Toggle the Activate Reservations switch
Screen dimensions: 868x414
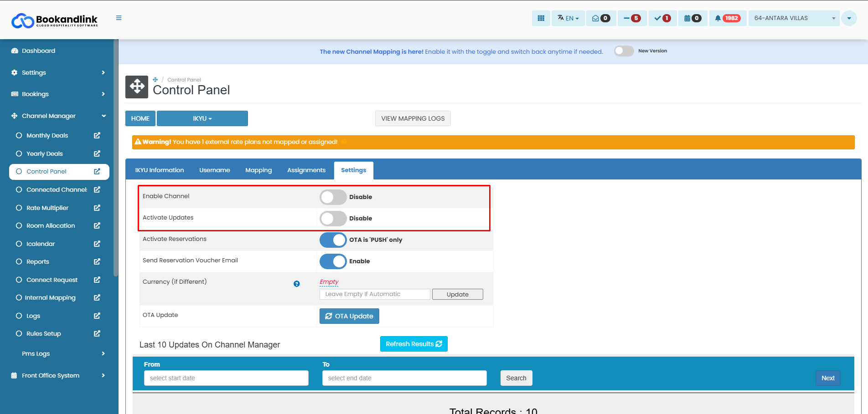(x=333, y=240)
